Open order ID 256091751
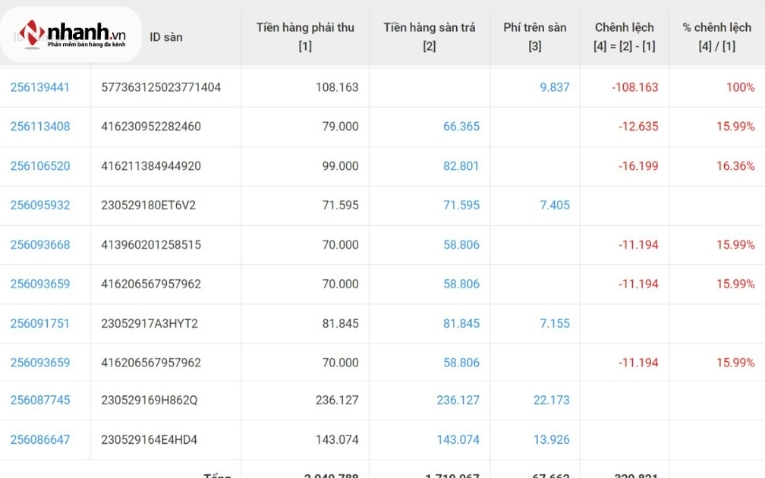 [x=40, y=323]
